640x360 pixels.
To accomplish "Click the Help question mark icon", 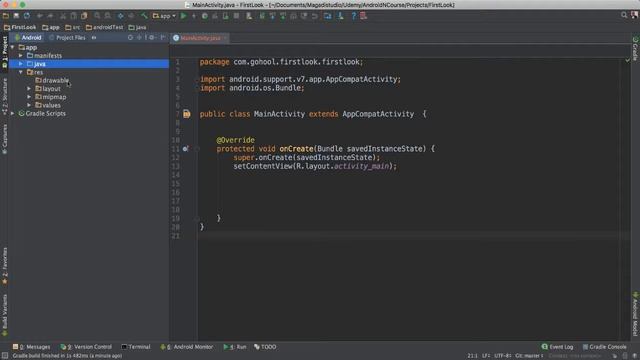I will tap(353, 16).
